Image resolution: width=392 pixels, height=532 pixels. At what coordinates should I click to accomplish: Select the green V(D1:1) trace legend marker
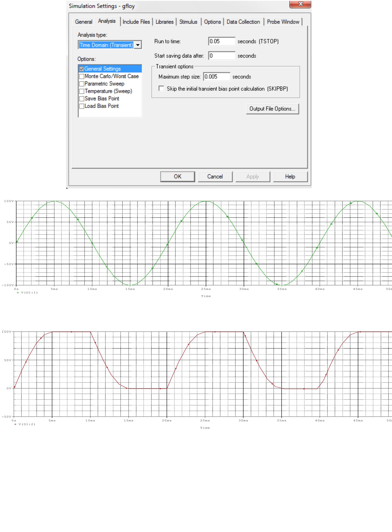click(x=18, y=293)
